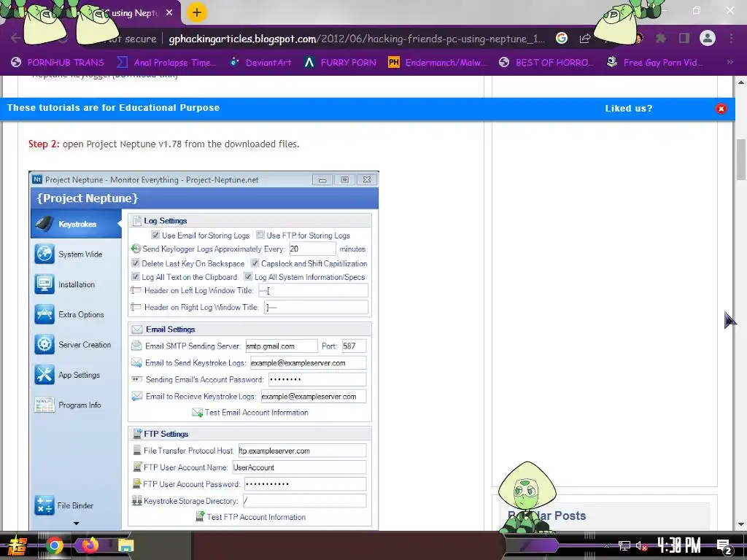Click the Test FTP Account icon
This screenshot has width=747, height=560.
(x=200, y=516)
